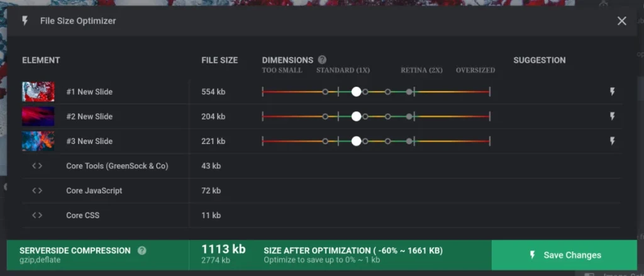Click the code icon beside Core Tools (GreenSock & Co)
Viewport: 644px width, 276px height.
(x=37, y=166)
